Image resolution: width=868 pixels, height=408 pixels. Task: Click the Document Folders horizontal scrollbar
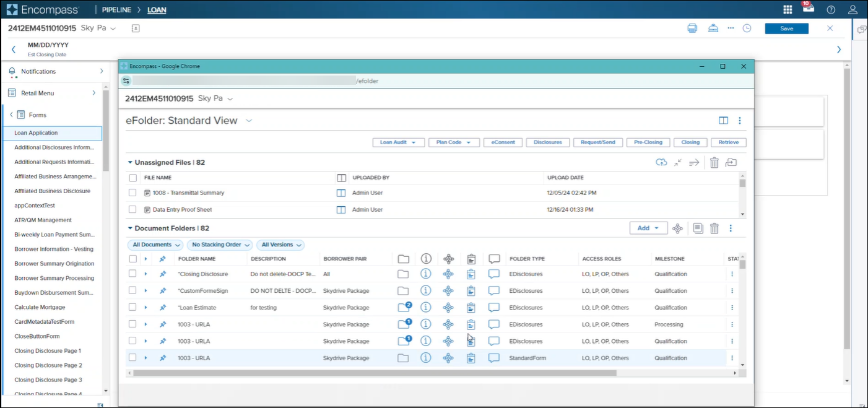click(x=375, y=373)
